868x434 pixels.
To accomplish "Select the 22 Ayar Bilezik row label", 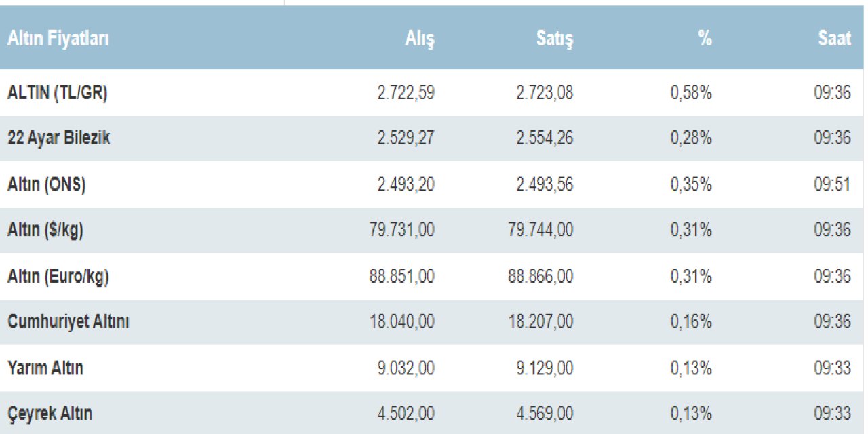I will pos(59,138).
